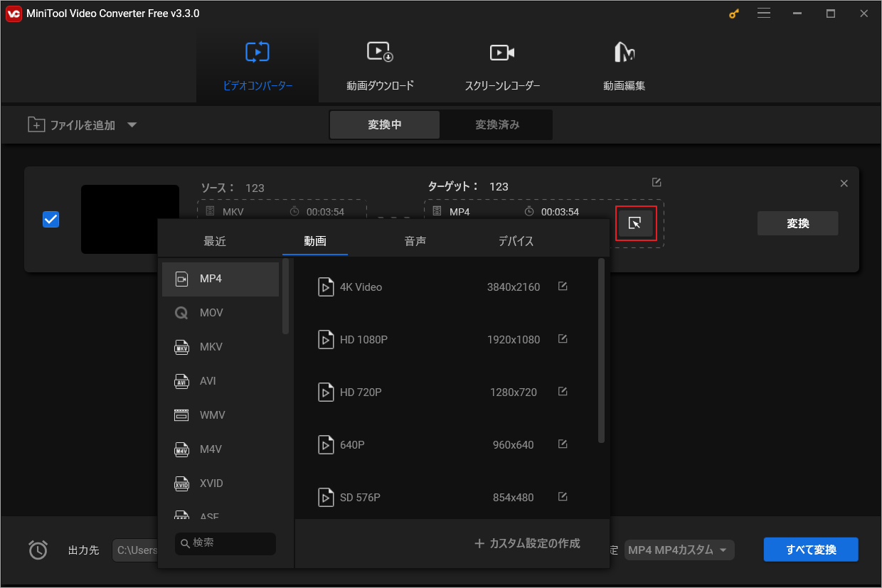Screen dimensions: 882x588
Task: Edit settings for 640P preset
Action: [563, 444]
